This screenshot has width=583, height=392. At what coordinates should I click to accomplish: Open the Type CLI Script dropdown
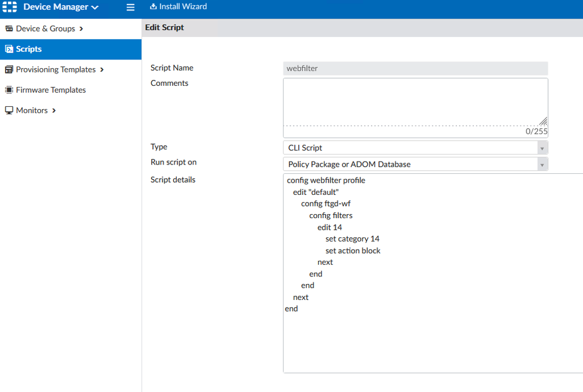[x=415, y=148]
